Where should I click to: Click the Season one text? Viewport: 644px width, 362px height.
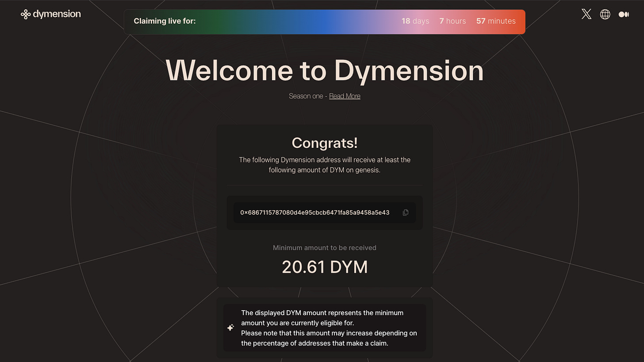point(306,96)
